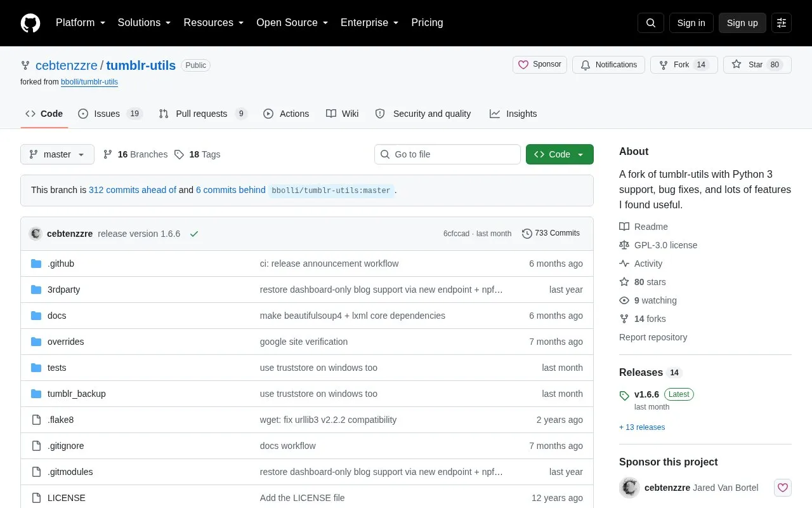Open the Activity link in About
The width and height of the screenshot is (812, 508).
tap(641, 264)
